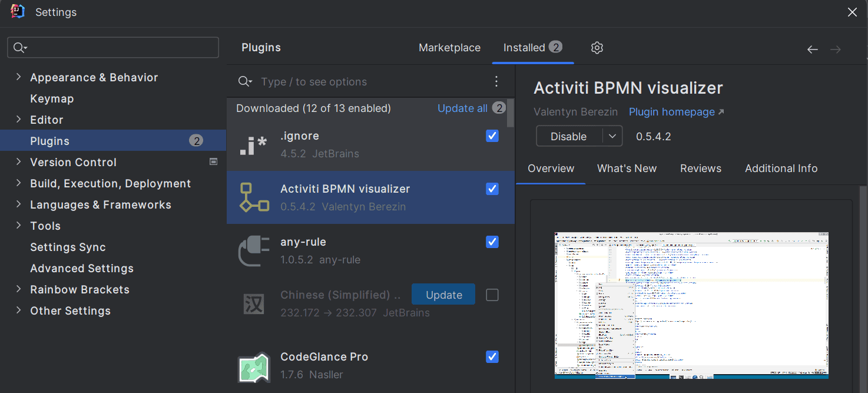Expand Appearance & Behavior settings

click(x=18, y=77)
